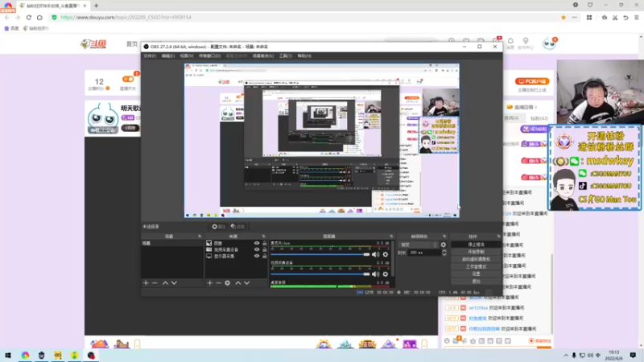Pop out the sources dock using its header icon
Image resolution: width=644 pixels, height=362 pixels.
click(264, 237)
